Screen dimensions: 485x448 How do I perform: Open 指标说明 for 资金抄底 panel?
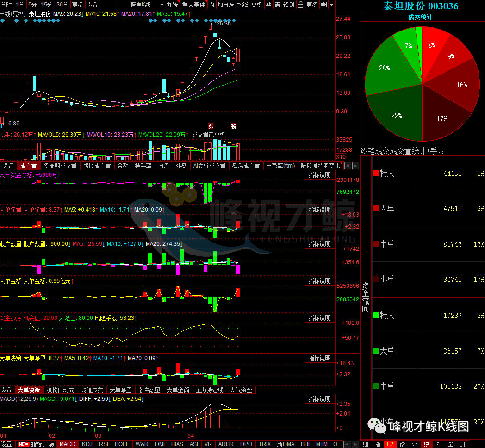tap(320, 318)
